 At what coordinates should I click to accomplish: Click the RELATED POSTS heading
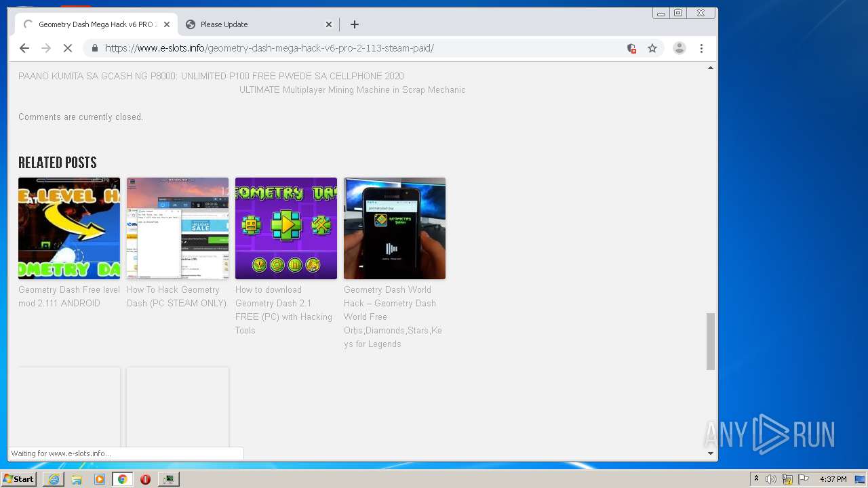pos(58,163)
